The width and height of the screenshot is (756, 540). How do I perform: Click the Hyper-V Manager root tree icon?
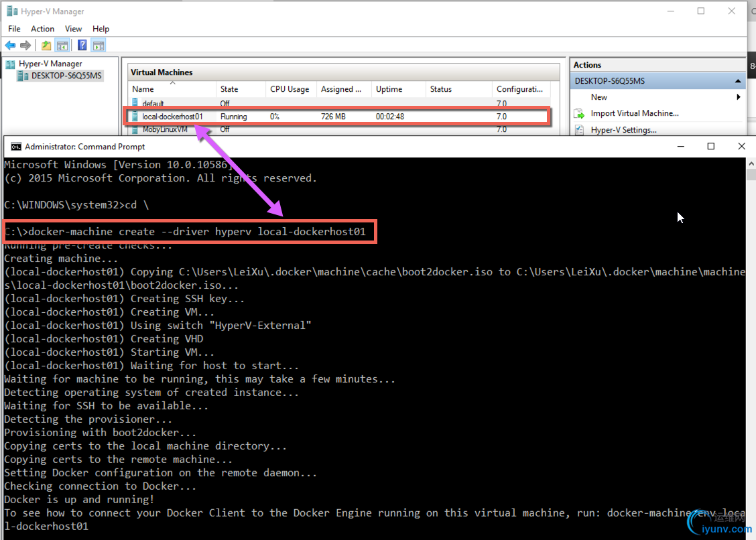10,64
